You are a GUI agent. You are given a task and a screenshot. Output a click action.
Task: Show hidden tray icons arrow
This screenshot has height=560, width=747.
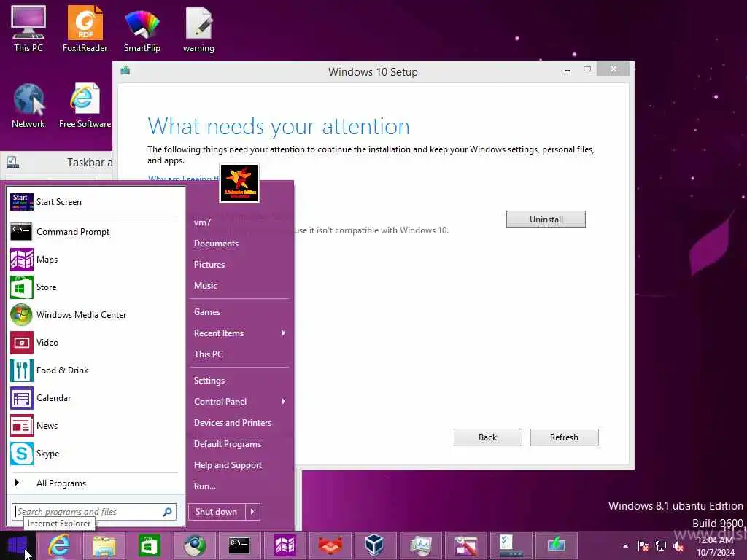point(625,546)
